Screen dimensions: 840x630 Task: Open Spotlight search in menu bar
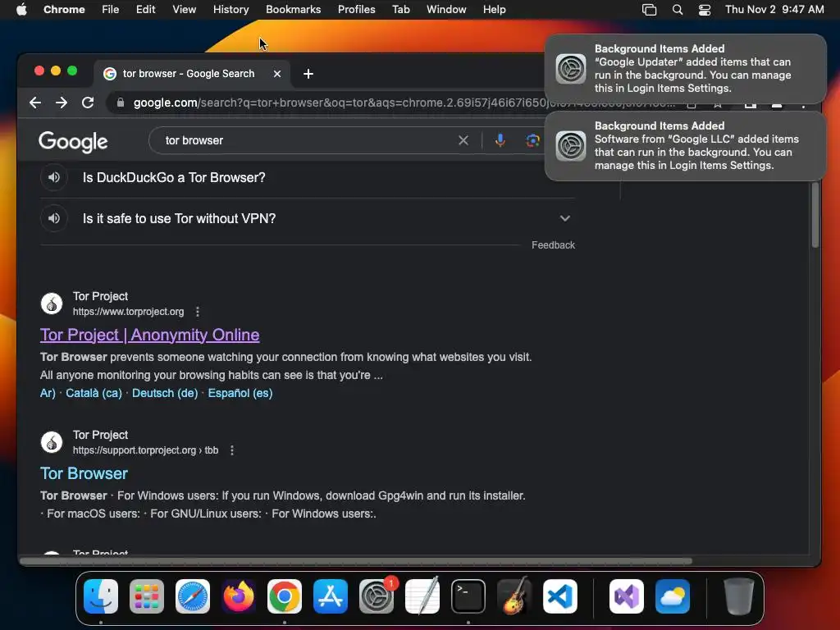coord(677,9)
